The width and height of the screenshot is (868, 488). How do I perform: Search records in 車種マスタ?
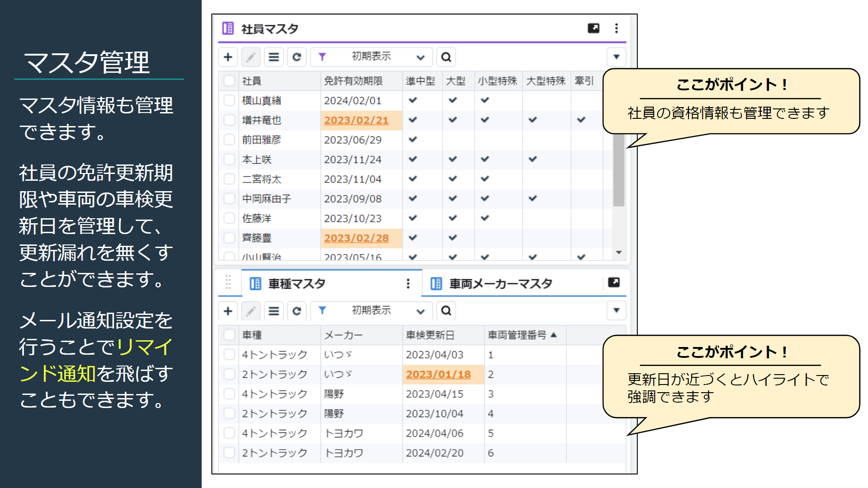pos(446,311)
